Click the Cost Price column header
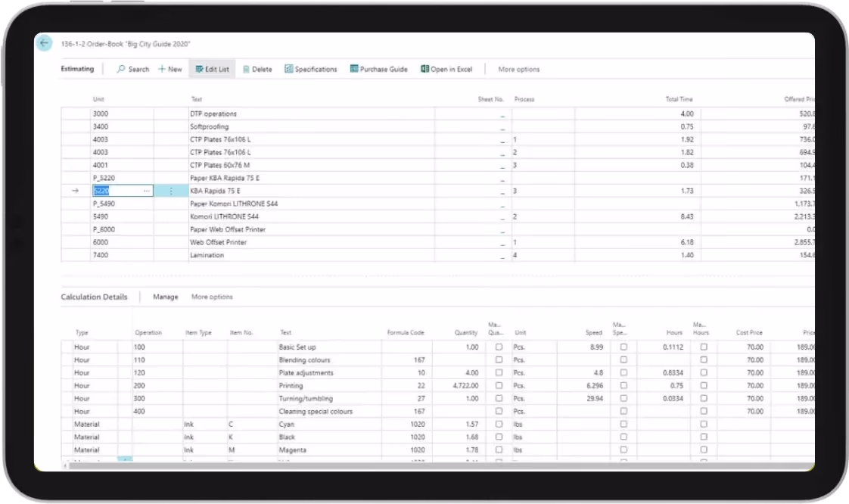849x504 pixels. tap(749, 333)
